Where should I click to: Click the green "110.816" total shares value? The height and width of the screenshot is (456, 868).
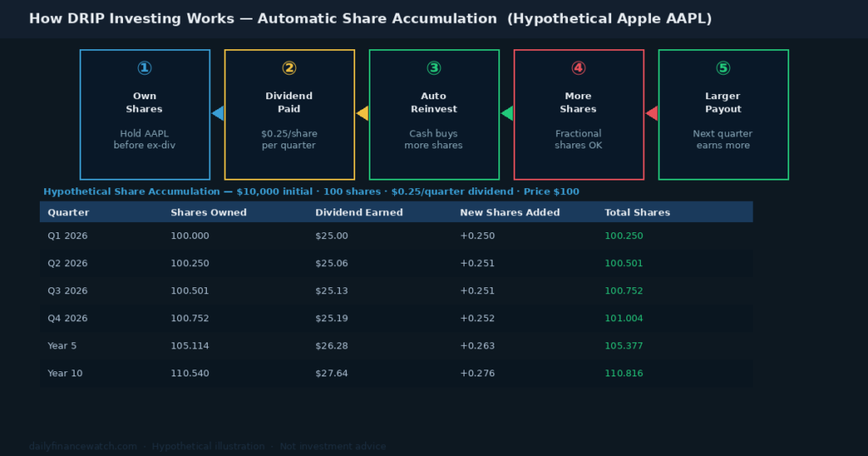click(x=624, y=374)
